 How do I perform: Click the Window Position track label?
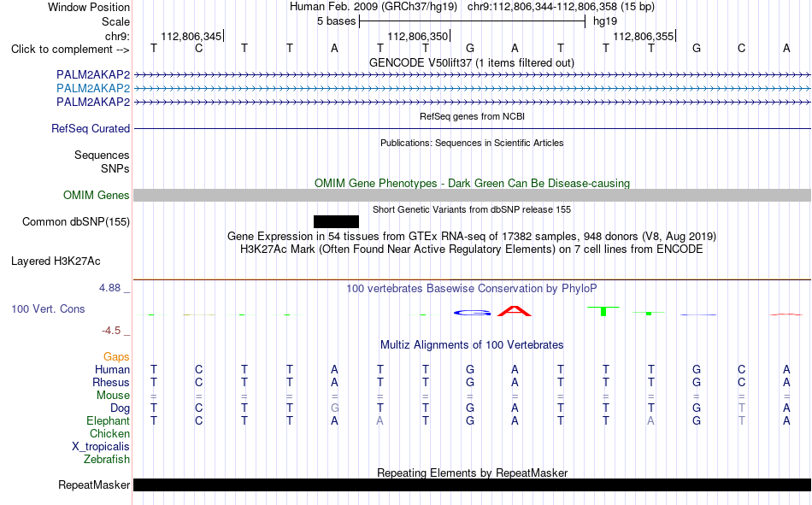(89, 7)
